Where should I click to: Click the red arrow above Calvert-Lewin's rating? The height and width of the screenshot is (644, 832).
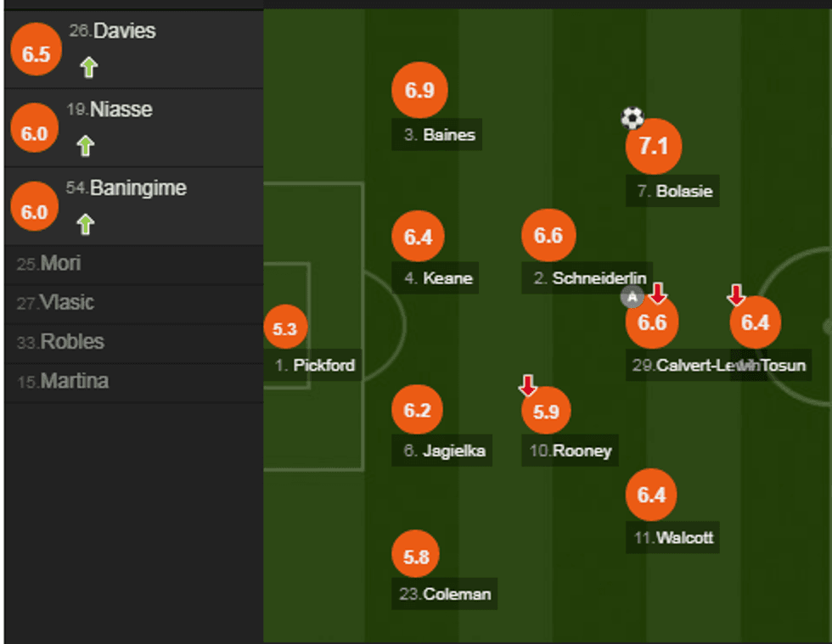[x=657, y=294]
